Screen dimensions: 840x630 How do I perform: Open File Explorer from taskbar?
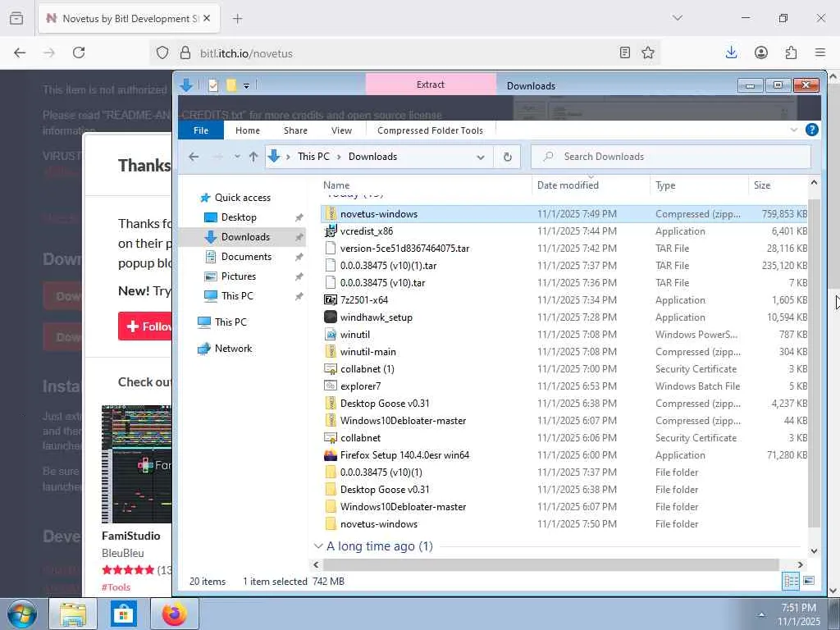pyautogui.click(x=73, y=614)
